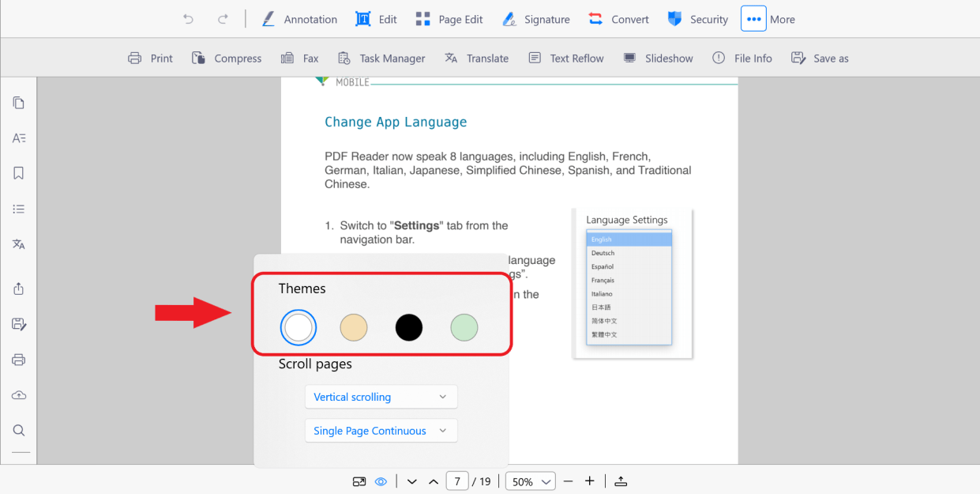Open the Compress tool

coord(227,58)
